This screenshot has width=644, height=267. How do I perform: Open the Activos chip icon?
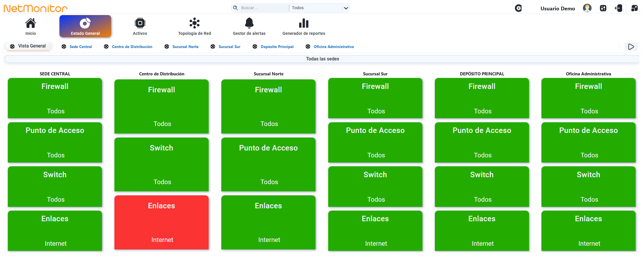140,23
